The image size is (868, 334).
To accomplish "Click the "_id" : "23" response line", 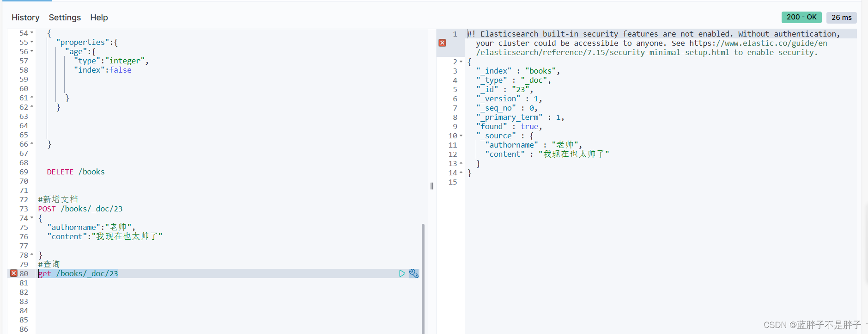I will click(x=505, y=89).
